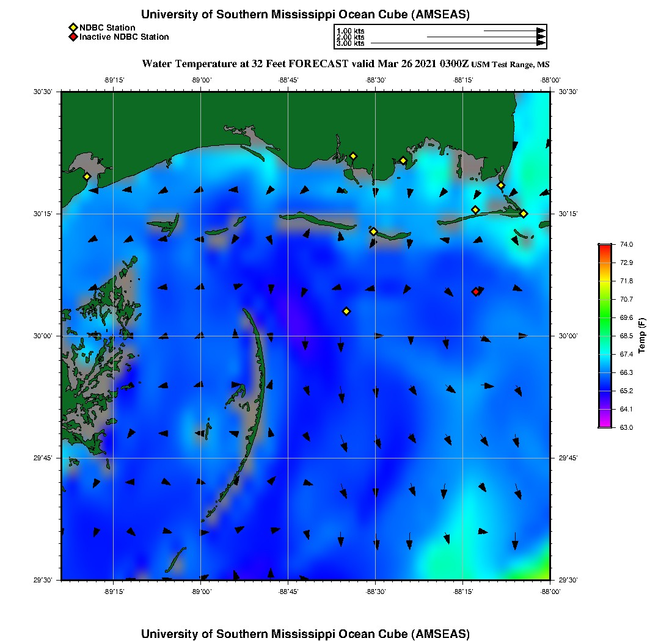Click the red top of the temperature color bar
This screenshot has height=641, width=672.
[604, 247]
